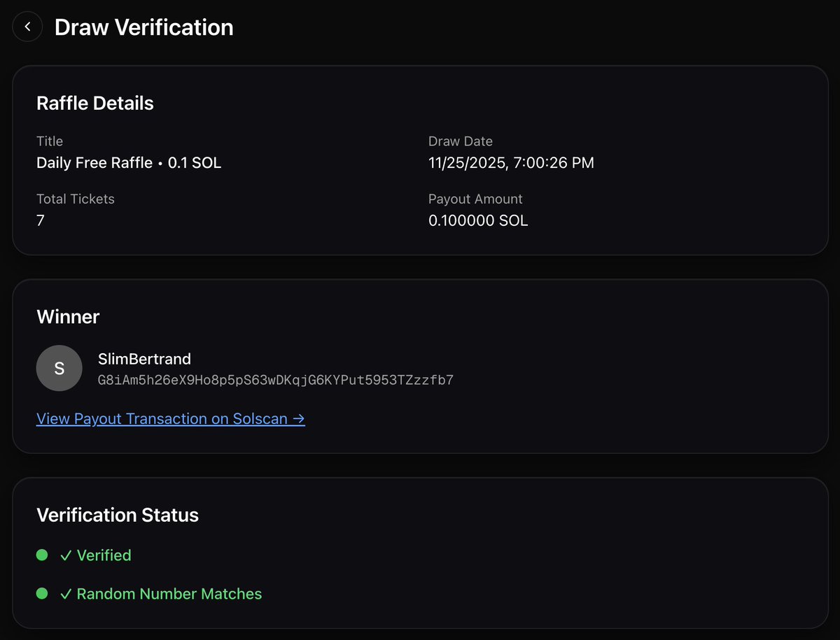The width and height of the screenshot is (840, 640).
Task: Click the Total Tickets value 7
Action: point(40,220)
